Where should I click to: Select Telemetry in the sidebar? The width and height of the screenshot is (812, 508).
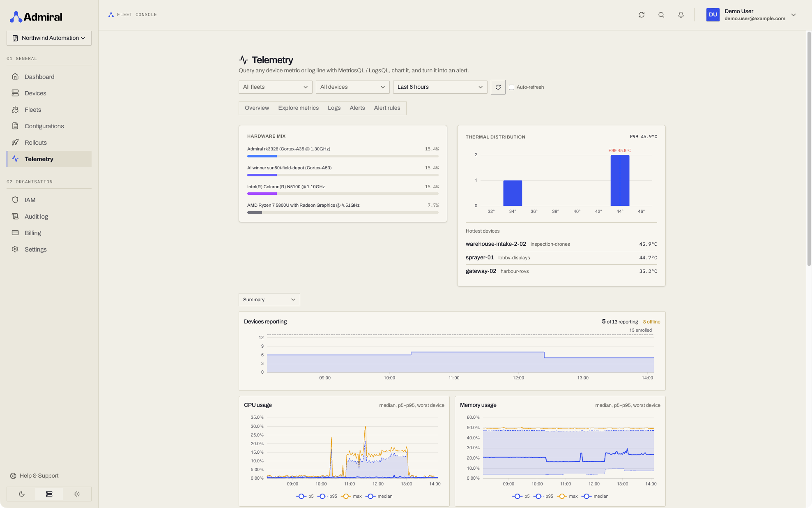click(x=49, y=159)
